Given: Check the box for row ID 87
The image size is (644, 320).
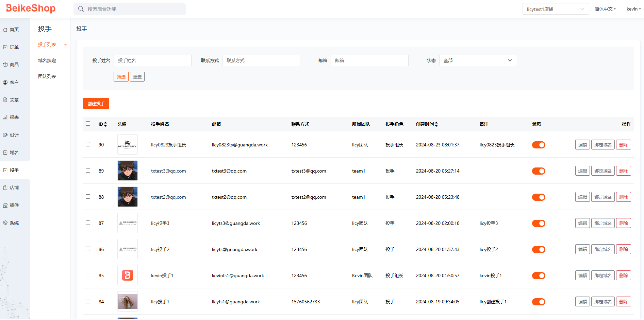Looking at the screenshot, I should coord(88,223).
